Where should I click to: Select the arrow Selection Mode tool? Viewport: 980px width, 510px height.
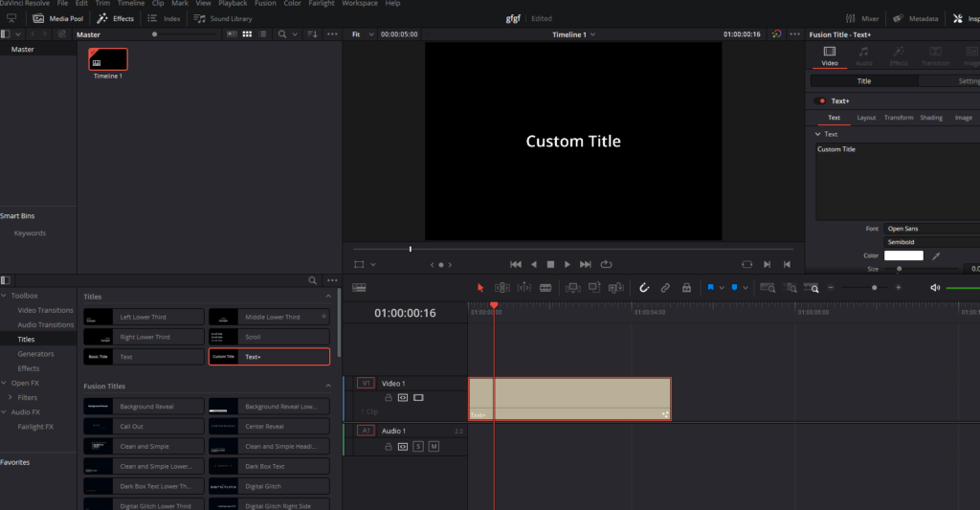click(480, 287)
